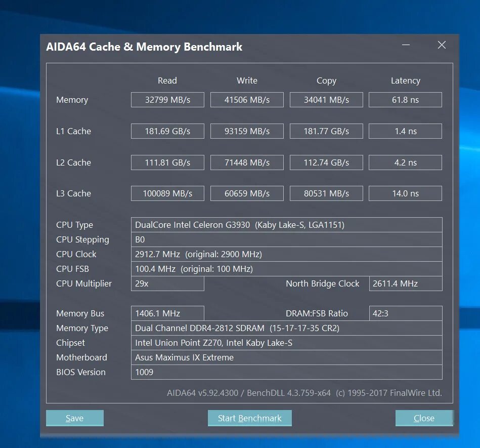Click the Copy column header

click(326, 80)
